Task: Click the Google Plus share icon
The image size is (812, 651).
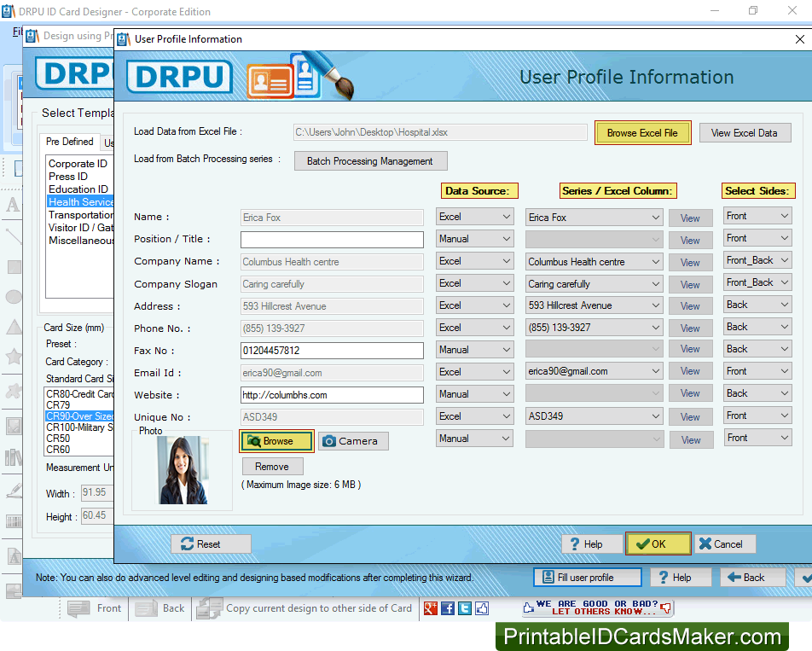Action: (431, 608)
